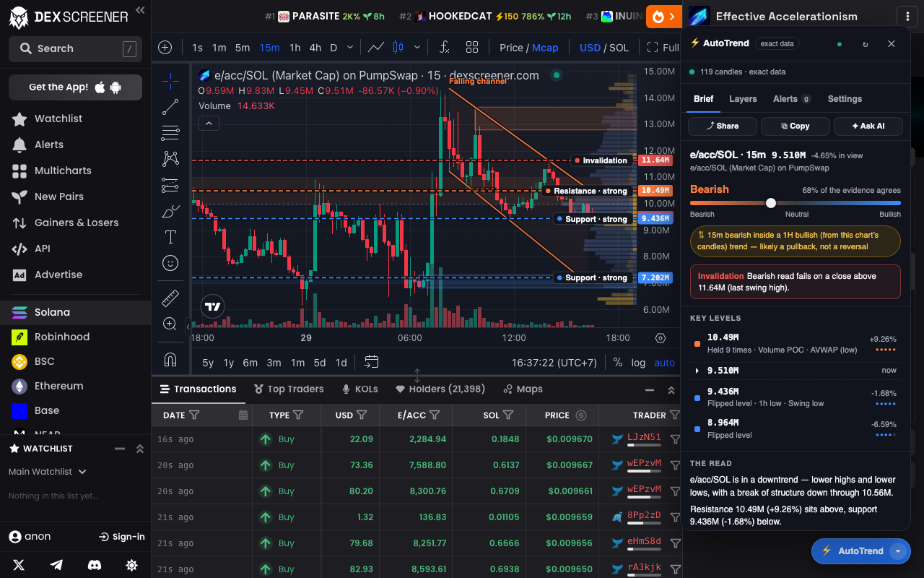924x578 pixels.
Task: Click the Sign-in button
Action: [x=122, y=537]
